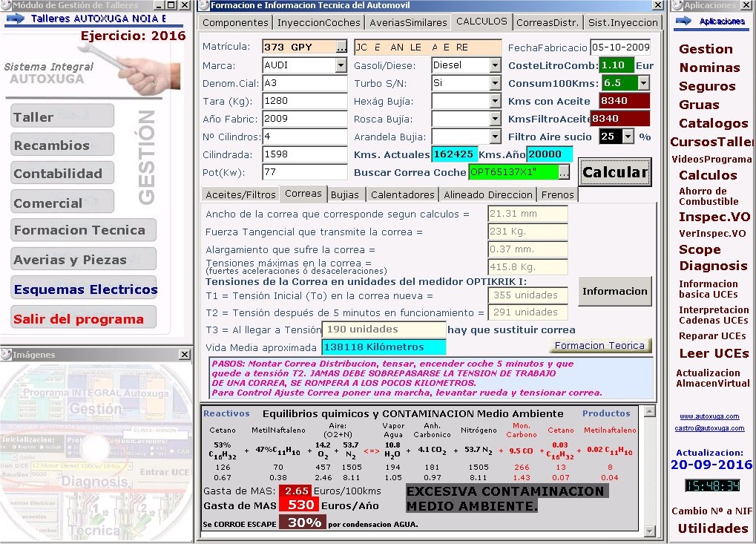This screenshot has width=756, height=544.
Task: Click the Tara (Kg) field
Action: tap(305, 101)
